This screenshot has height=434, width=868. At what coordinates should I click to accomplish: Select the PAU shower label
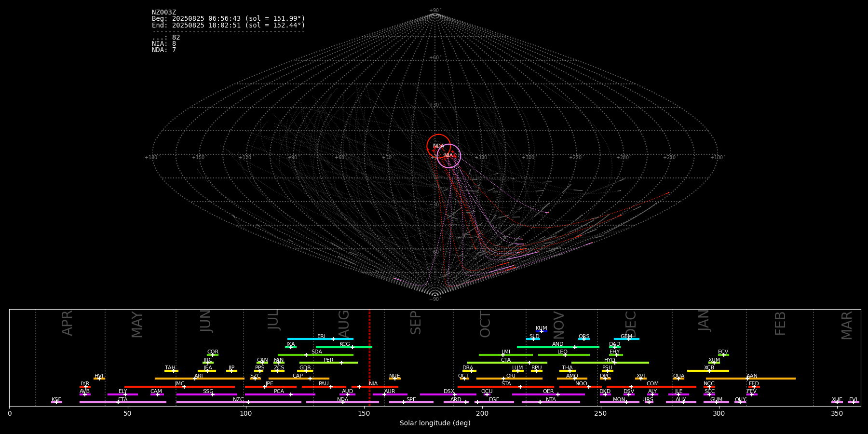324,384
